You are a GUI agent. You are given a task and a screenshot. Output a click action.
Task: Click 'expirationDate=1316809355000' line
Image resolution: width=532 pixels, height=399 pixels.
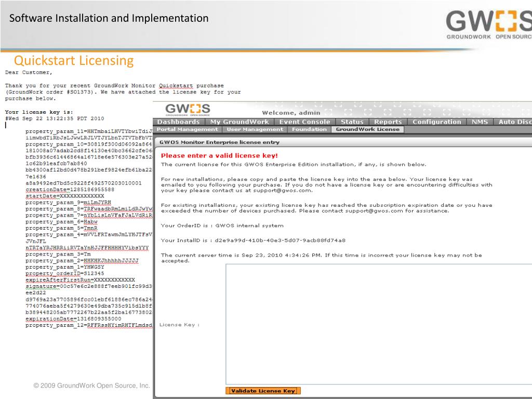tap(73, 319)
